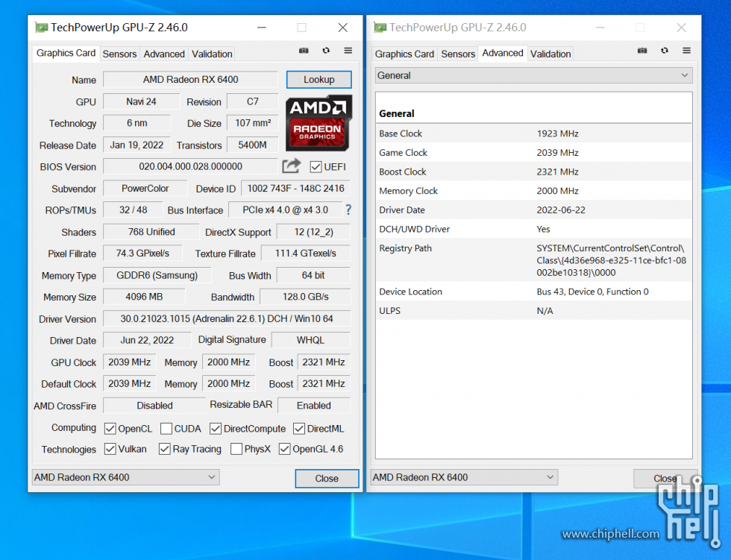Click the Lookup button
Viewport: 731px width, 560px height.
pos(319,79)
